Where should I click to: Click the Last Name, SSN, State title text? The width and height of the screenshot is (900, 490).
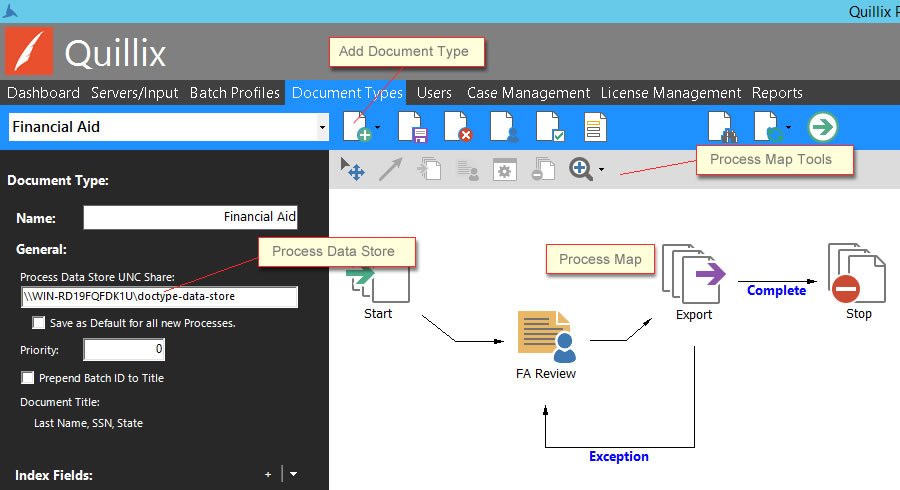click(x=88, y=423)
